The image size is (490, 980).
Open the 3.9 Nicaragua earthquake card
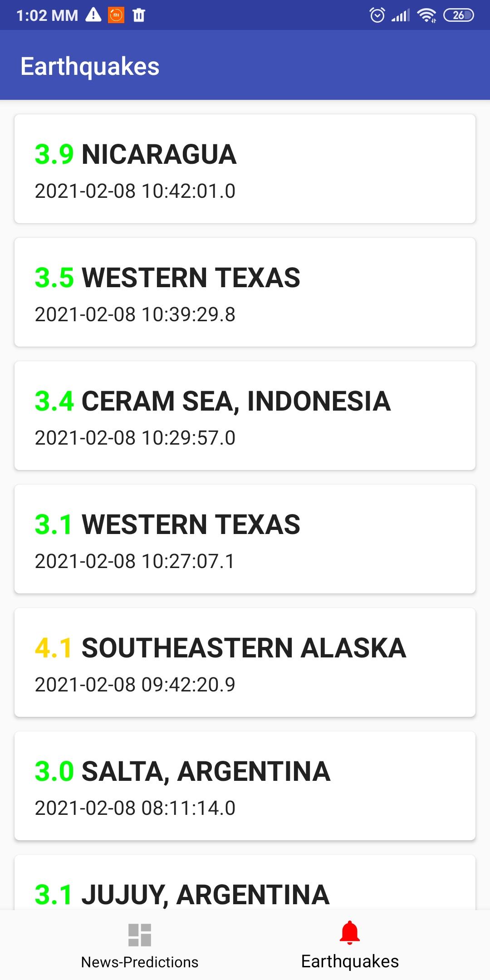pyautogui.click(x=245, y=169)
